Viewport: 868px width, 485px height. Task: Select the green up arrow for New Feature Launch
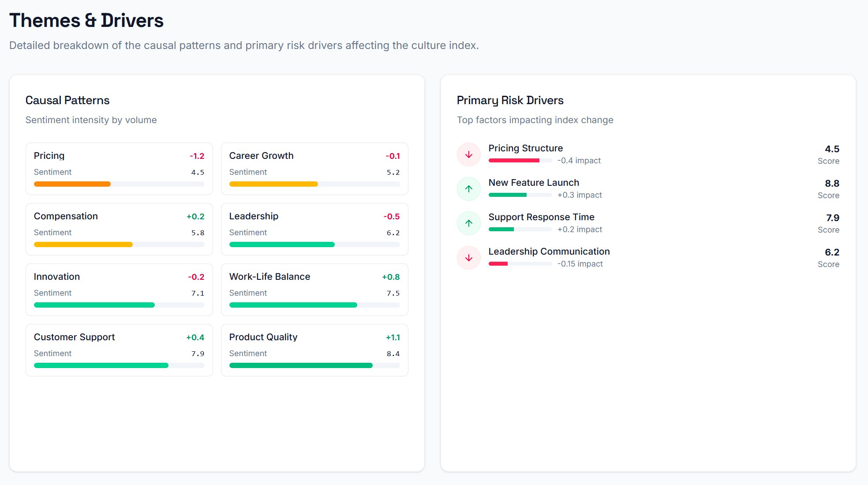(x=468, y=188)
